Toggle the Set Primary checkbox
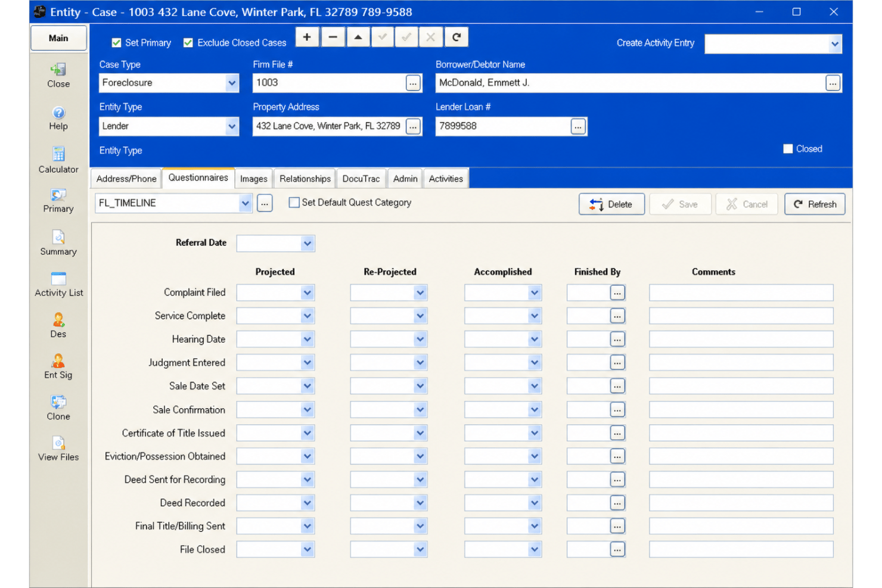Screen dimensions: 882x588 tap(117, 43)
